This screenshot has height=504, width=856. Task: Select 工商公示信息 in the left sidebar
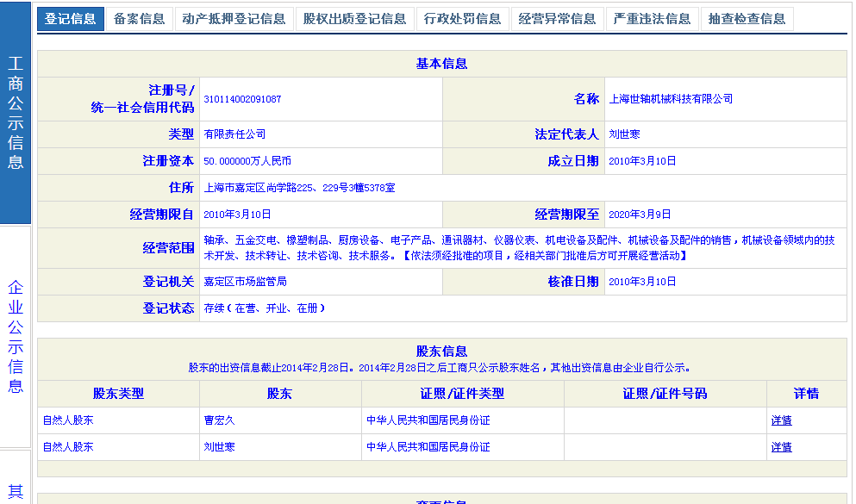click(16, 113)
